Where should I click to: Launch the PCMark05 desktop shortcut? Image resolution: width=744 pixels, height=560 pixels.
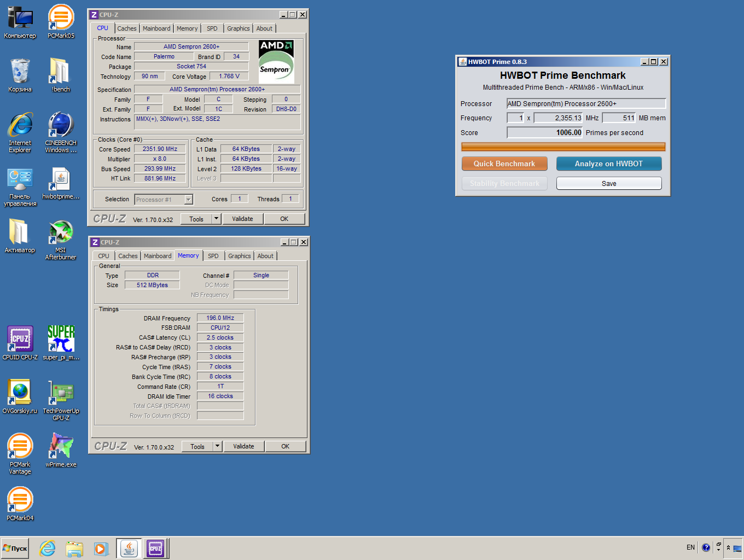point(61,22)
